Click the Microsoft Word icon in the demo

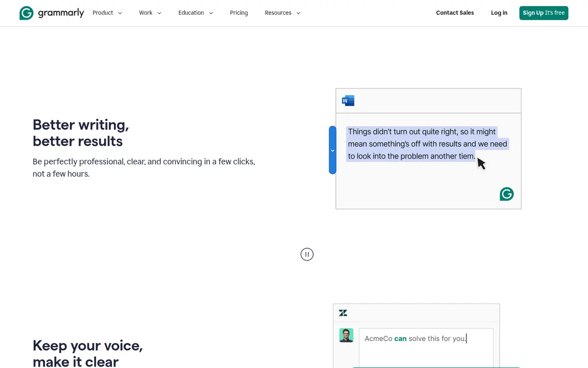coord(348,101)
